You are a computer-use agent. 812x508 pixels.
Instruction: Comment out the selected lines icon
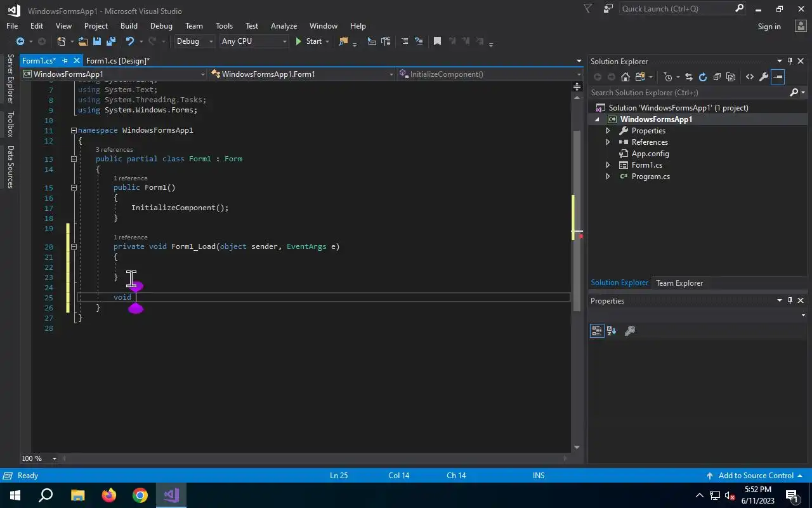tap(405, 41)
